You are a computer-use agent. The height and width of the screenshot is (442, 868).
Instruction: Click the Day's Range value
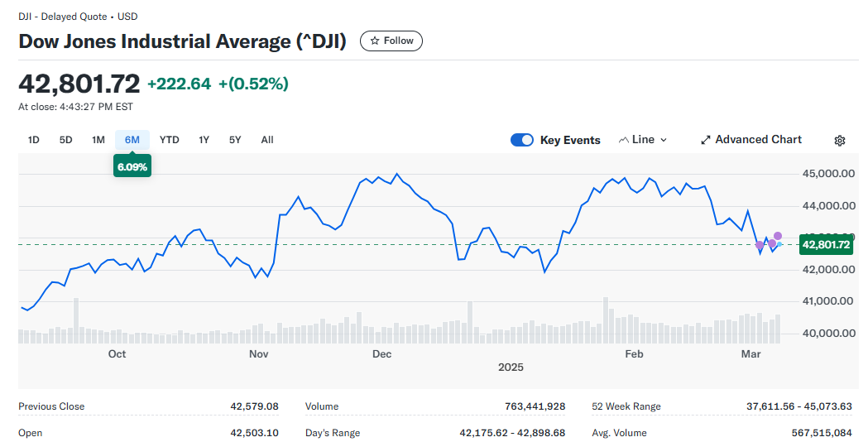tap(512, 433)
